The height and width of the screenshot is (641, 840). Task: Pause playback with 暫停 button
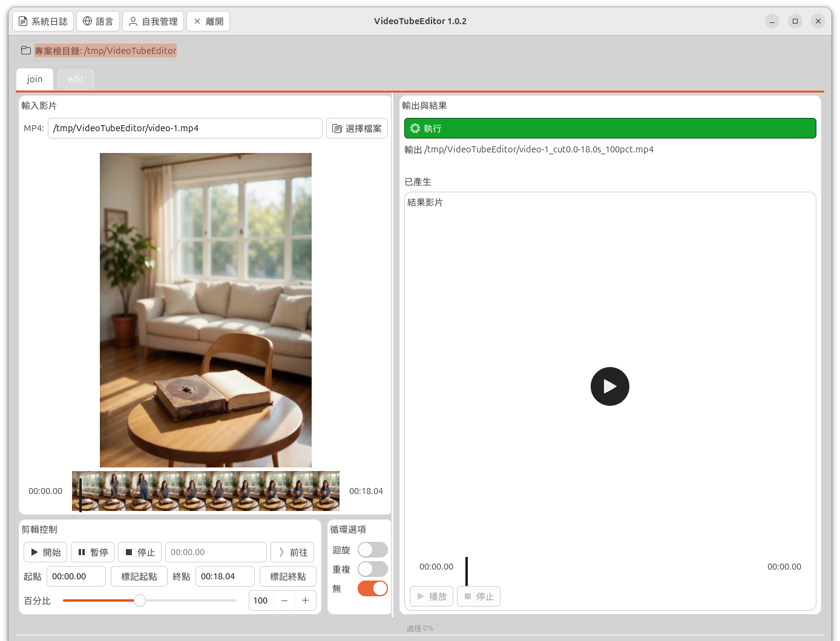(93, 552)
